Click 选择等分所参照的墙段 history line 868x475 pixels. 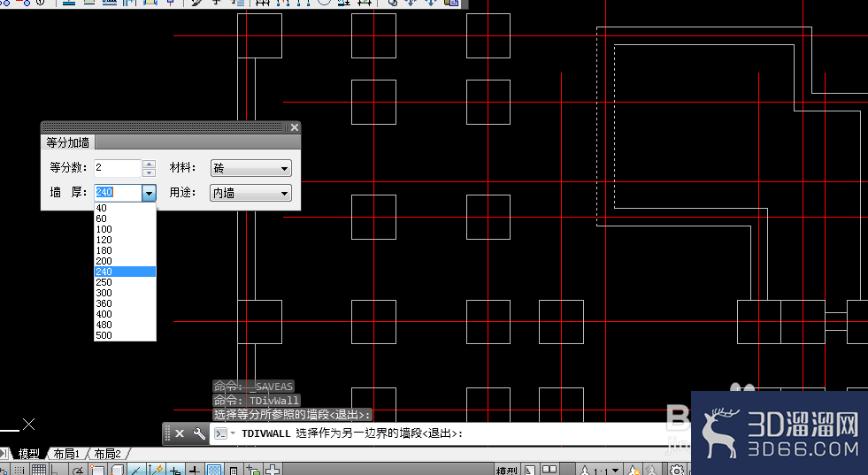[x=292, y=415]
